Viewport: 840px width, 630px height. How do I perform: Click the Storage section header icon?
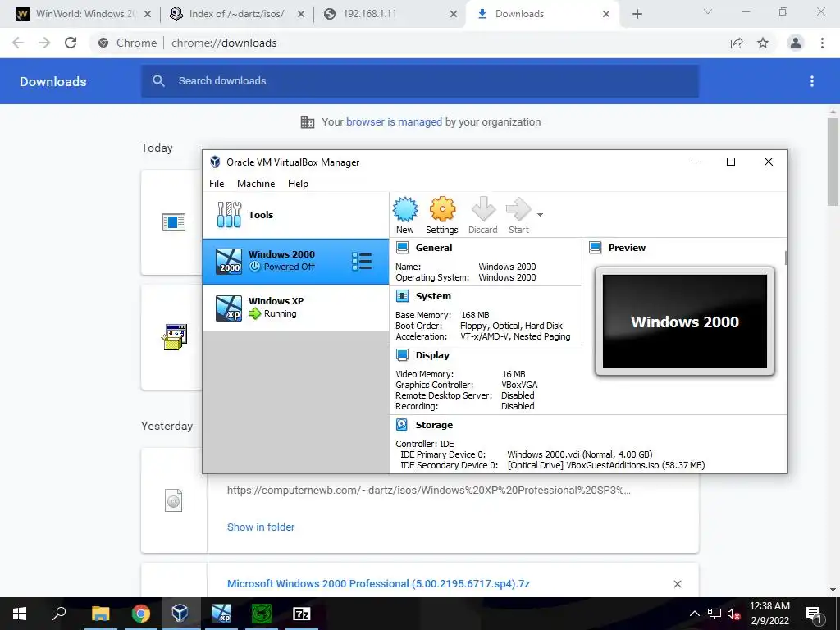[x=402, y=425]
